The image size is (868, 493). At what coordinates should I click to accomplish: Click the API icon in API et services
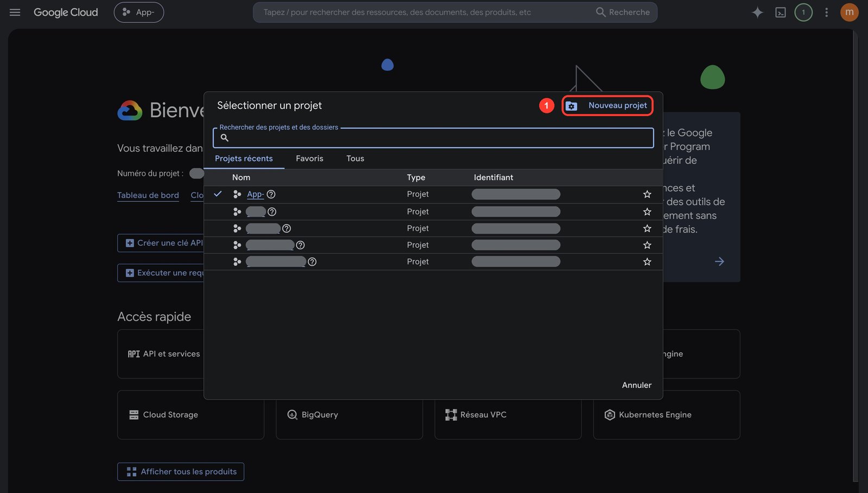click(x=133, y=354)
